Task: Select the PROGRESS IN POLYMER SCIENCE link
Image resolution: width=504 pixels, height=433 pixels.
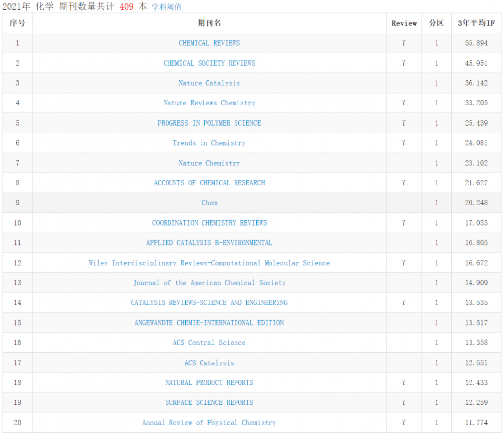Action: [x=209, y=123]
